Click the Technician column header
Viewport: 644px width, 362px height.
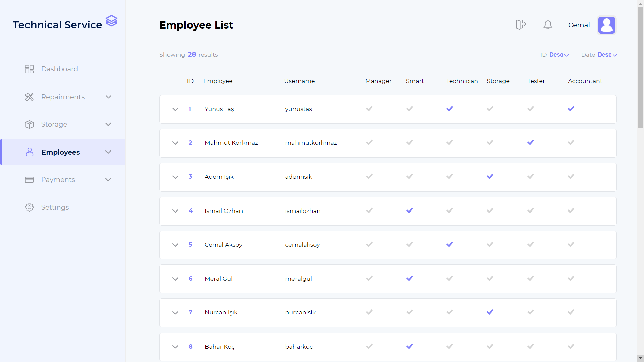pyautogui.click(x=462, y=81)
